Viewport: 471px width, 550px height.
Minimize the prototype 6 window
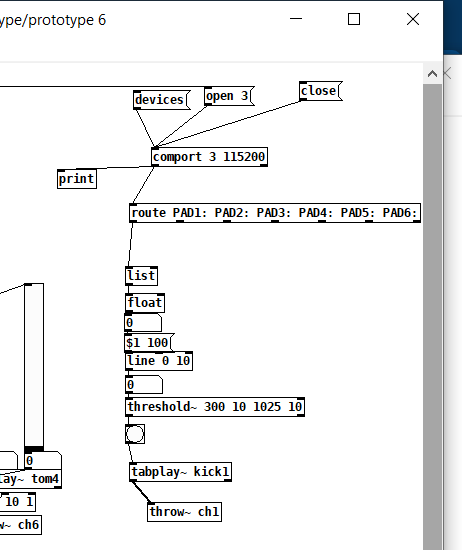click(296, 19)
